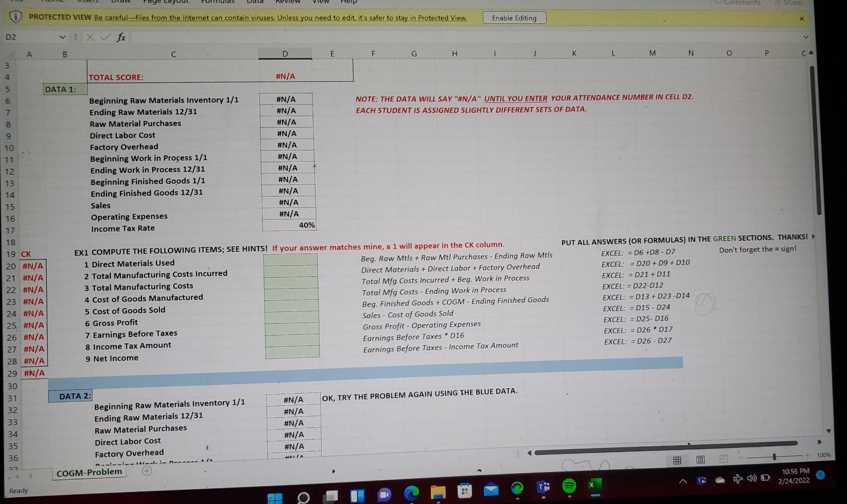
Task: Open Teams Chat icon on the taskbar
Action: pos(384,495)
